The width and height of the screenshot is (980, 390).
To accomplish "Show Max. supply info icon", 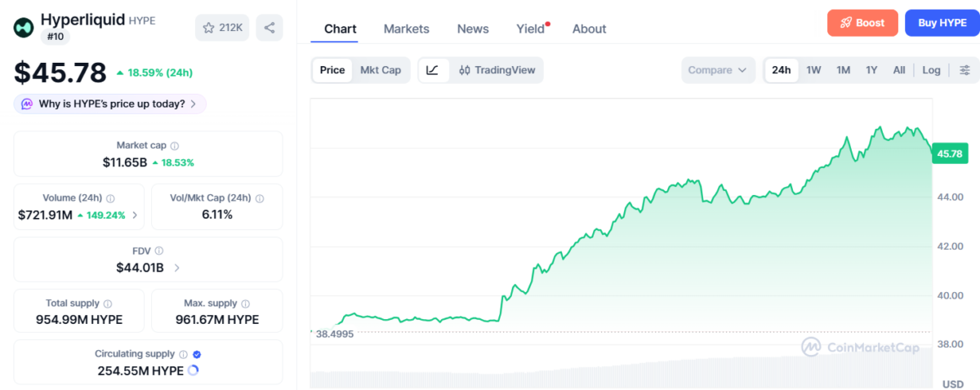I will (x=244, y=304).
